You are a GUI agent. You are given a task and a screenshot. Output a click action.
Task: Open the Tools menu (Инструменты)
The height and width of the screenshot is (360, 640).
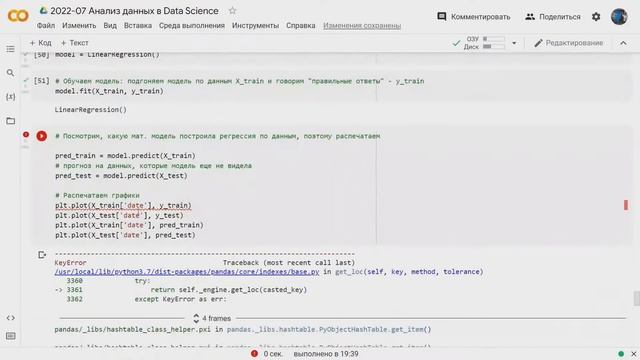(255, 25)
